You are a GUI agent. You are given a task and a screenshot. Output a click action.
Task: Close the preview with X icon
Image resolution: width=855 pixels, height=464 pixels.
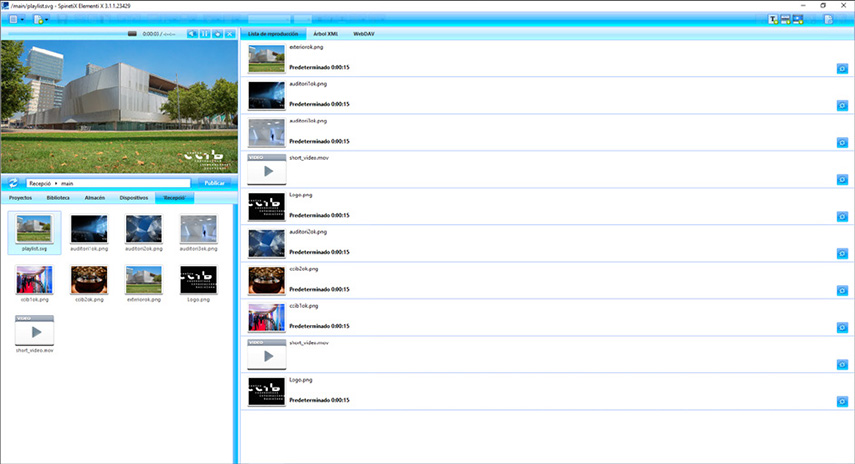pos(230,34)
